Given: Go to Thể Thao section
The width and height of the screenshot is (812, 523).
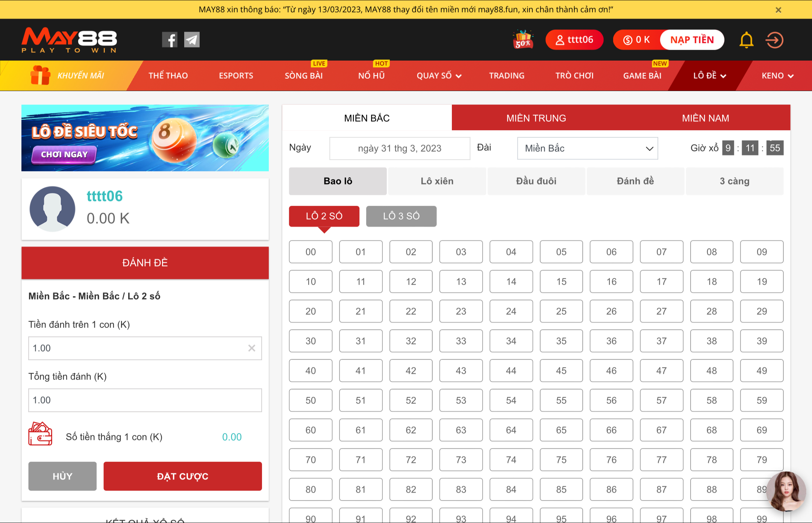Looking at the screenshot, I should pos(168,76).
